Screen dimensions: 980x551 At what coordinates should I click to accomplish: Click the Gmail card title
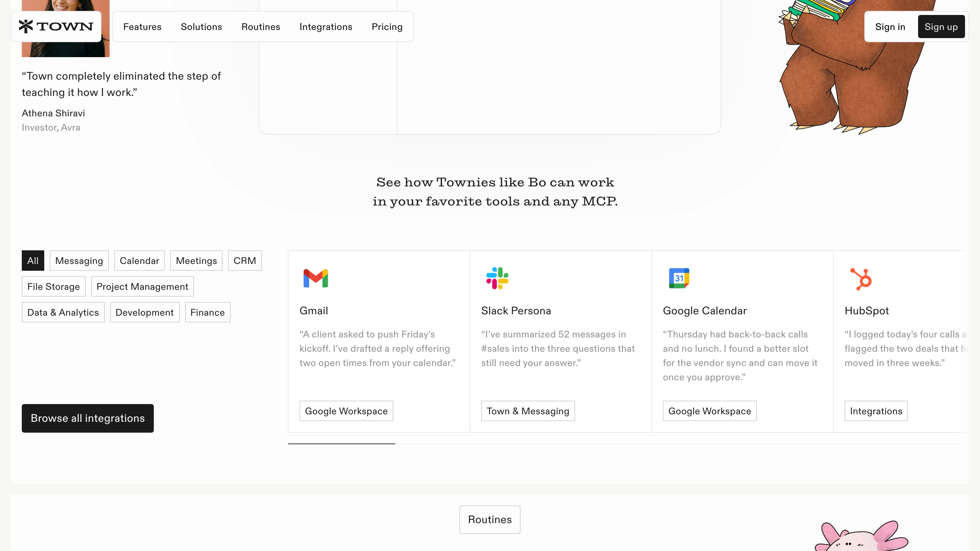[313, 311]
